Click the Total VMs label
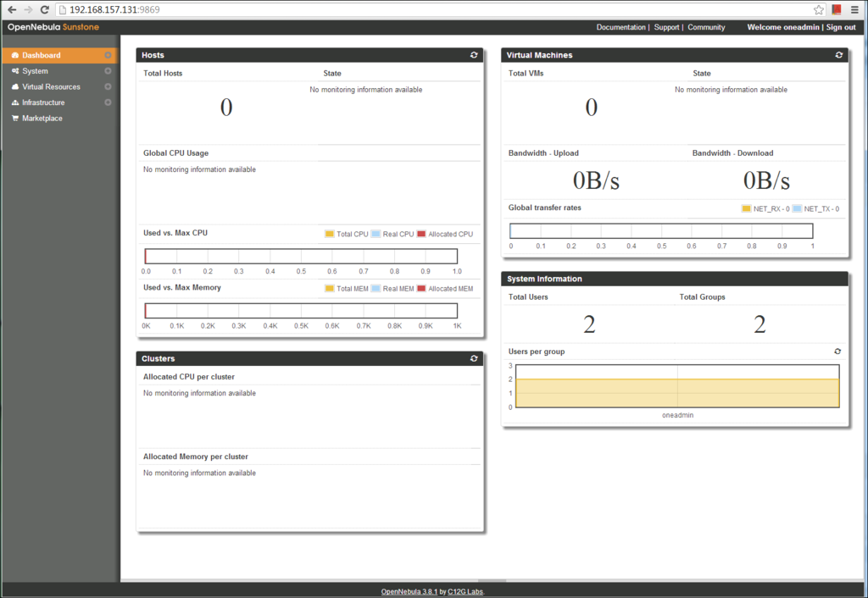 [526, 73]
